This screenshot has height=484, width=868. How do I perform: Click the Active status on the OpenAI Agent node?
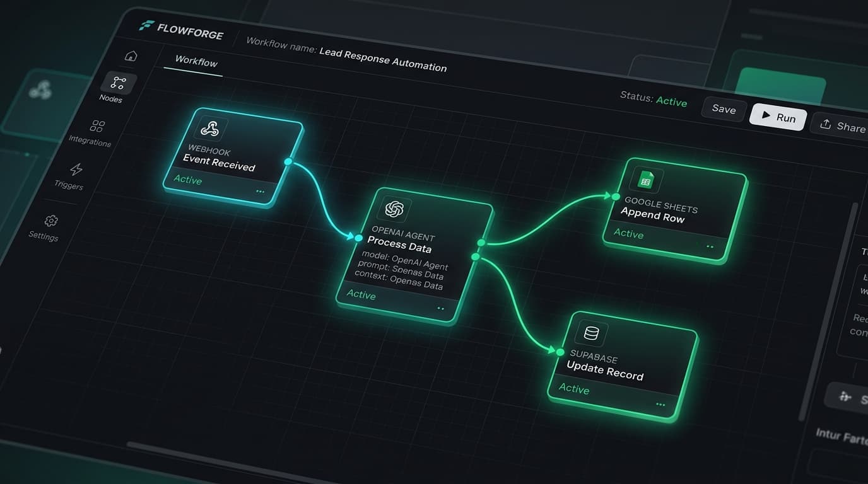tap(361, 294)
